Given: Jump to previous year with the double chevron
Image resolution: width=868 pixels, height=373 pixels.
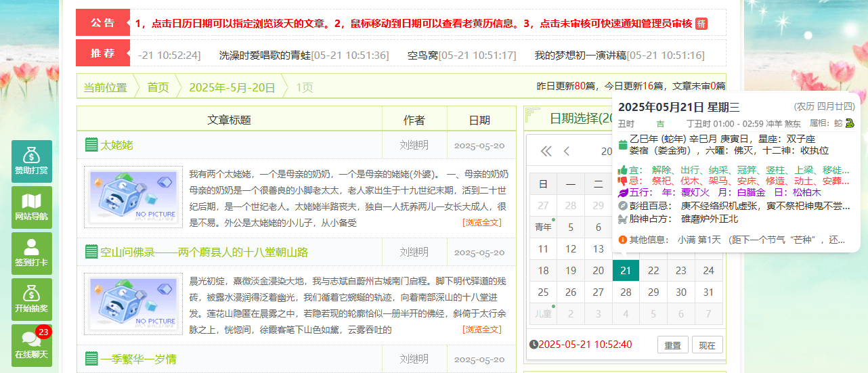Looking at the screenshot, I should point(546,151).
